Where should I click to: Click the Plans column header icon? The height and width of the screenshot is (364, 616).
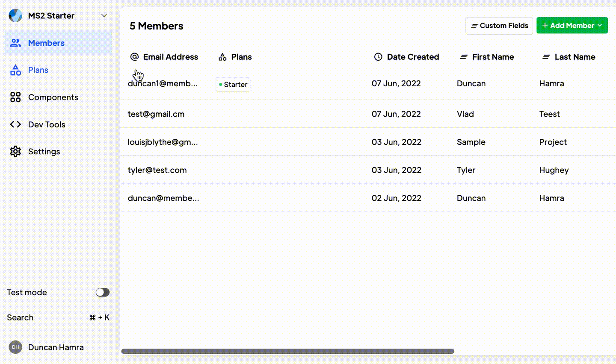click(222, 56)
